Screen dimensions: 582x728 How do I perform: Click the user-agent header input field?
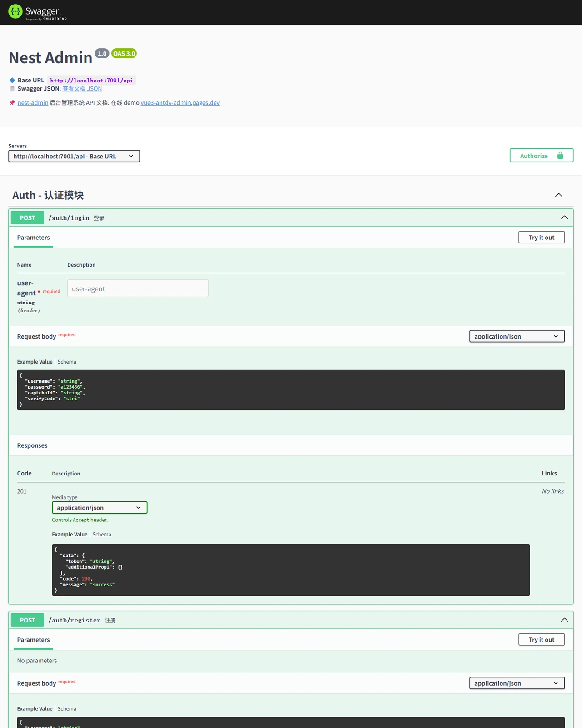tap(138, 288)
